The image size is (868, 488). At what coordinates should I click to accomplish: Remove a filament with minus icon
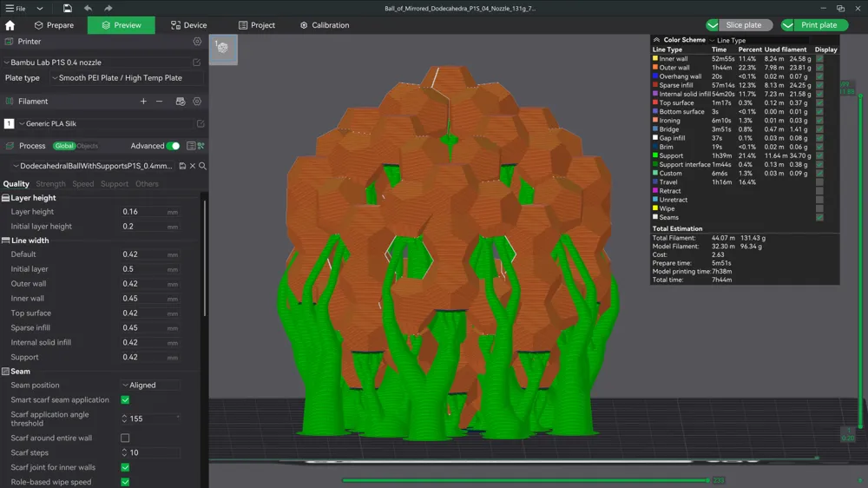tap(160, 102)
